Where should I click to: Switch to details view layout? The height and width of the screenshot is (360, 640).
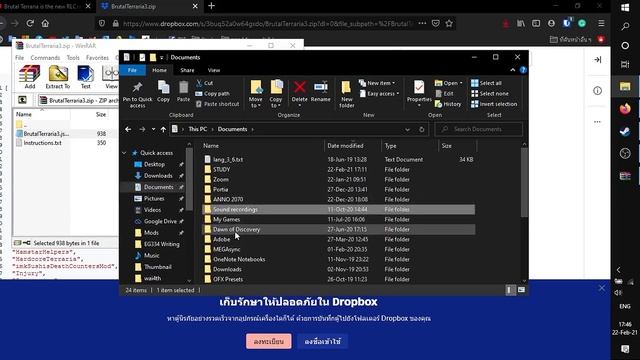510,290
